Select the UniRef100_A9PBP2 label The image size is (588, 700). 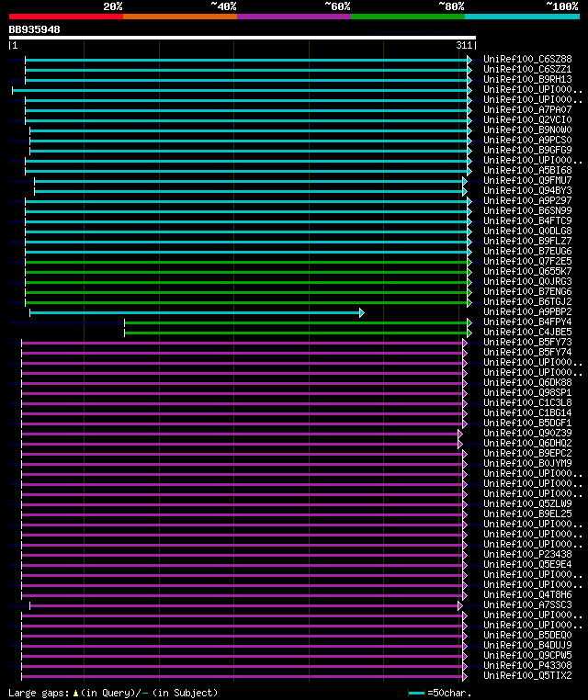pos(527,311)
